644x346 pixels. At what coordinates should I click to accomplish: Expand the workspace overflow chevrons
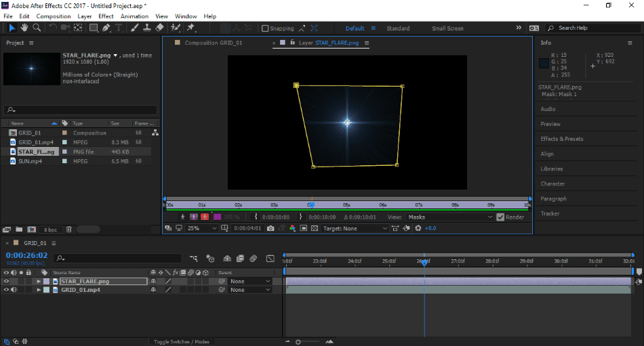[x=519, y=28]
